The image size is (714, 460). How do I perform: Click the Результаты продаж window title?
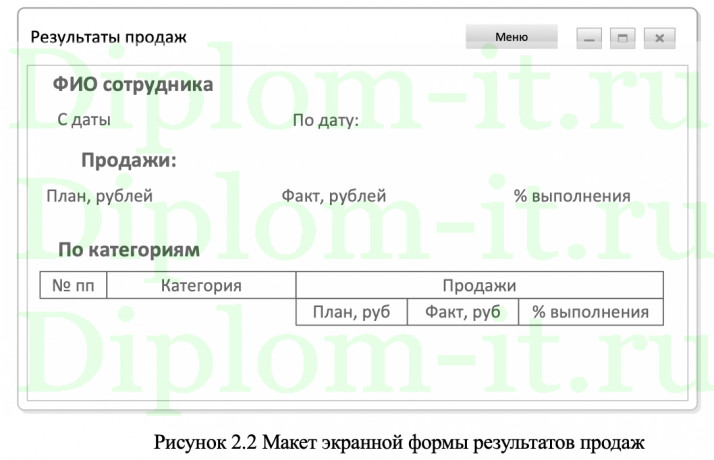108,37
